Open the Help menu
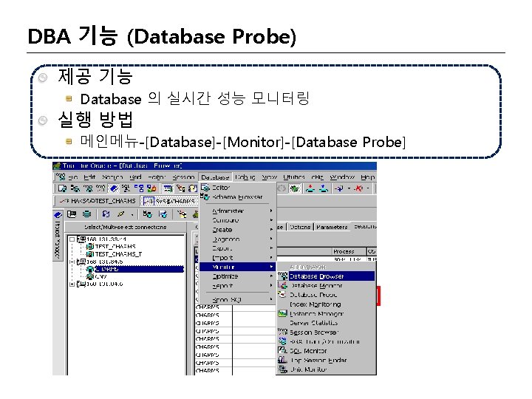 (367, 177)
